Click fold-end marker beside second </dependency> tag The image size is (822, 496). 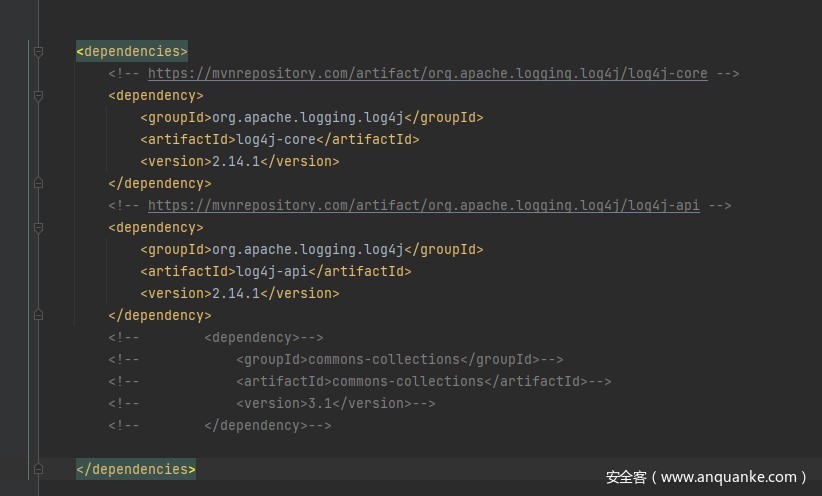(x=38, y=316)
